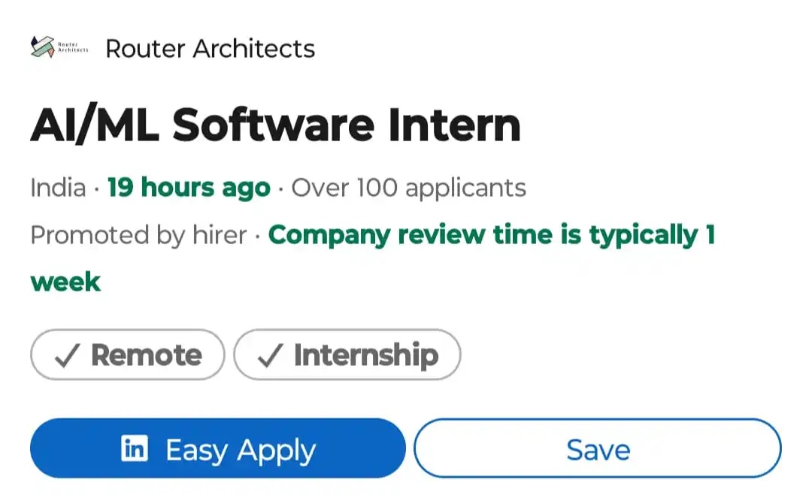Click the green word "week"

[x=65, y=282]
